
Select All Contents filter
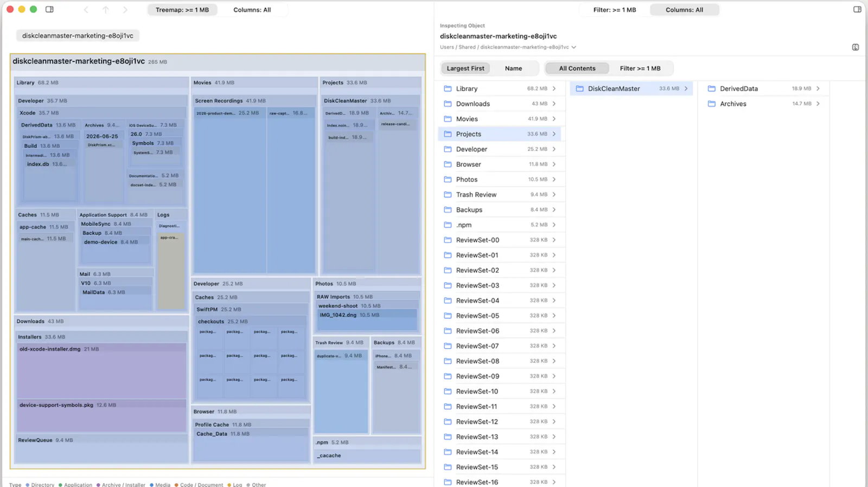click(577, 68)
